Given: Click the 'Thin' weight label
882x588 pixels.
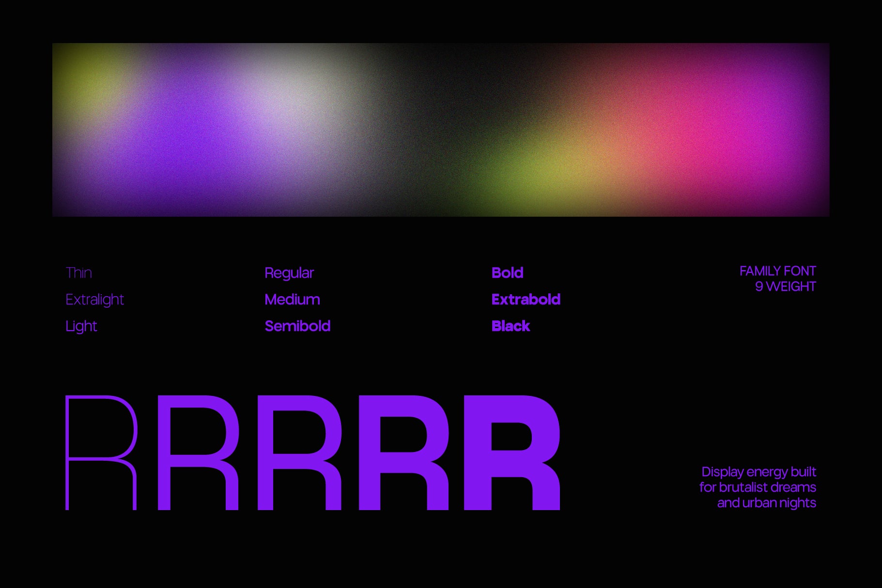Looking at the screenshot, I should (x=79, y=273).
